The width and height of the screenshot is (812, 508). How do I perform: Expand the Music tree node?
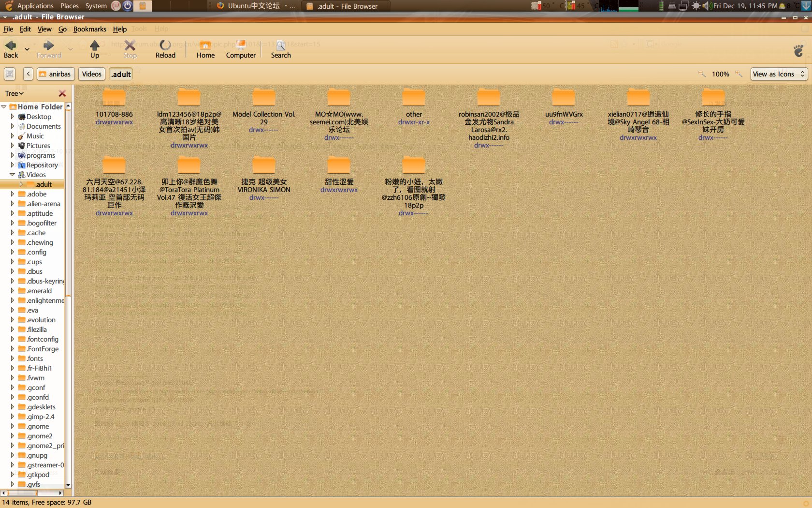point(13,135)
